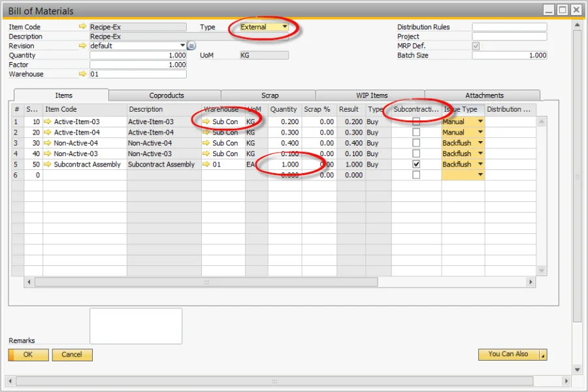Click into the Remarks text box
The height and width of the screenshot is (392, 588).
tap(136, 326)
